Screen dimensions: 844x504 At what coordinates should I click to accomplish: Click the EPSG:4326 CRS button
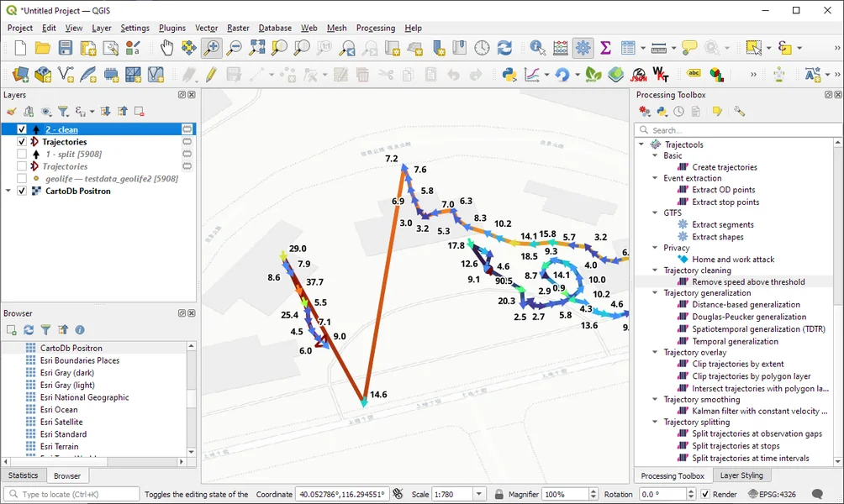[x=772, y=494]
